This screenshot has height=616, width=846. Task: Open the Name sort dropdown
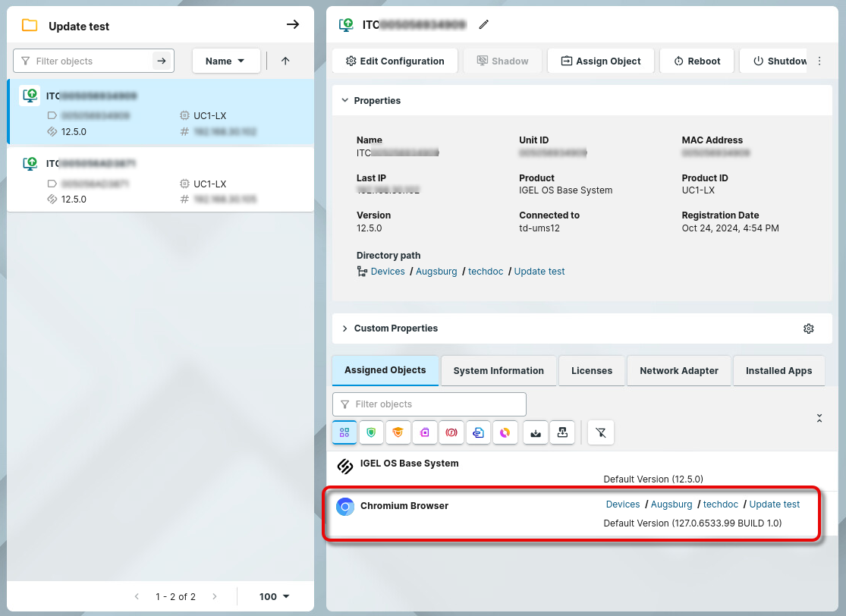tap(225, 61)
